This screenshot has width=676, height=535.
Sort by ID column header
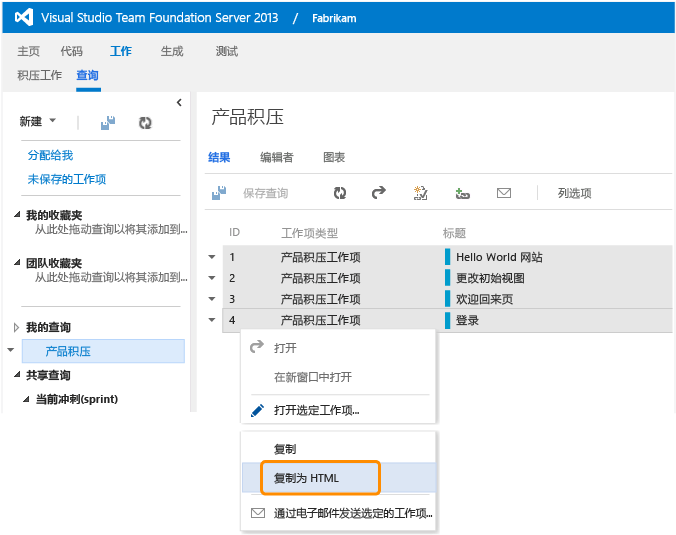pos(234,232)
